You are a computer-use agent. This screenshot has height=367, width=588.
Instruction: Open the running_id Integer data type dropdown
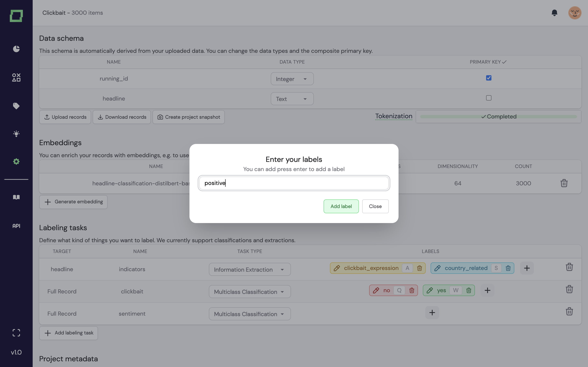(292, 79)
